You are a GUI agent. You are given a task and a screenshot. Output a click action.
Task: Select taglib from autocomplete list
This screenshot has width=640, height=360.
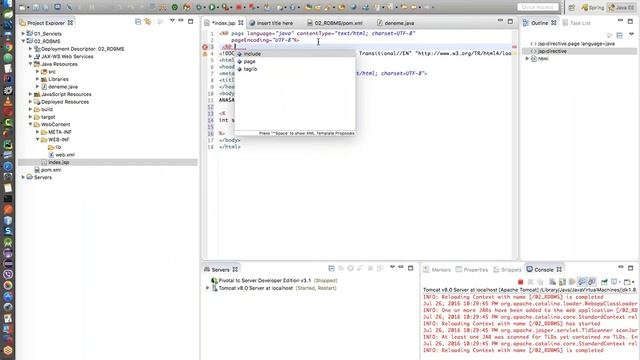[x=295, y=69]
